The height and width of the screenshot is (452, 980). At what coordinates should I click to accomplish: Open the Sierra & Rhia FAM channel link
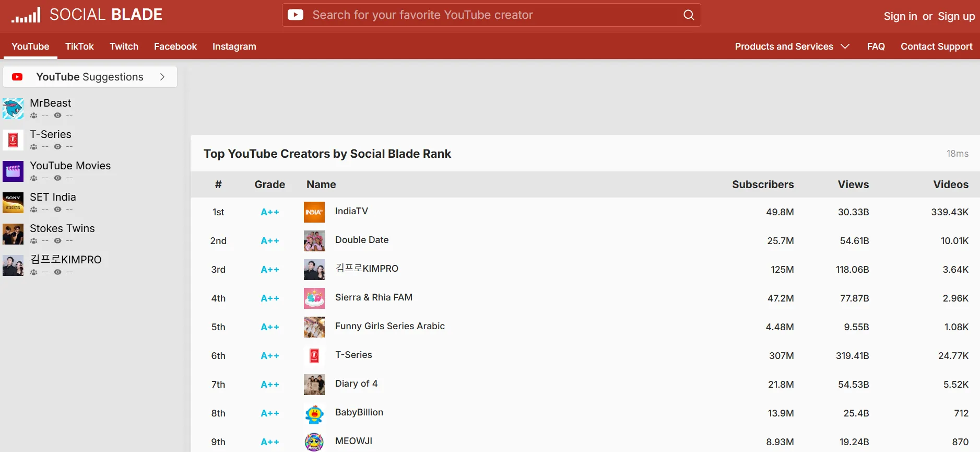click(374, 297)
